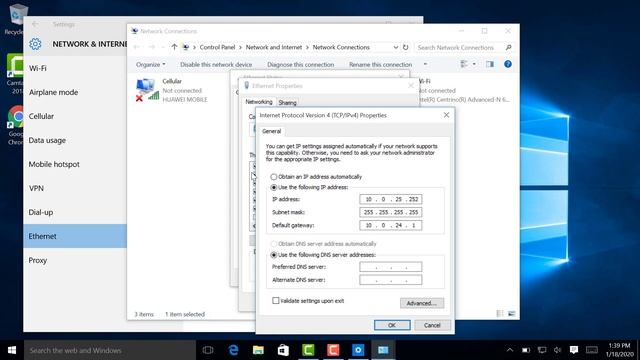Image resolution: width=640 pixels, height=360 pixels.
Task: Refresh the Network Connections address bar
Action: tap(405, 47)
